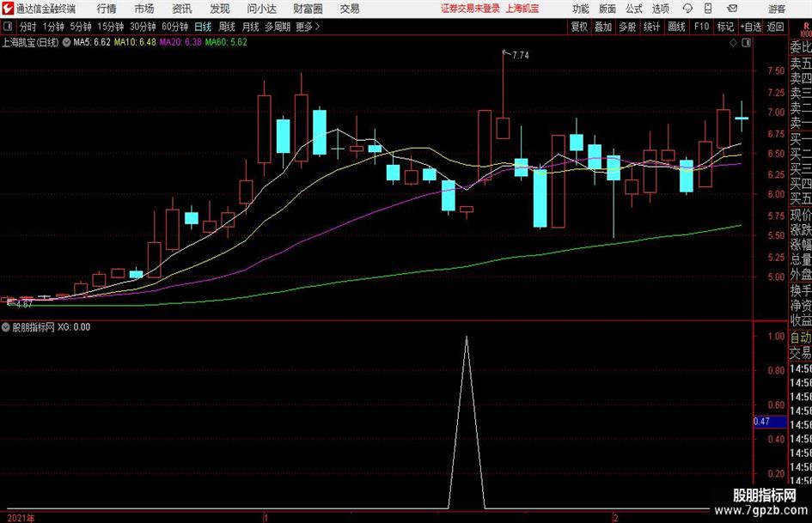Expand the 上海凯宝(日线) indicator dropdown arrow

pos(66,42)
